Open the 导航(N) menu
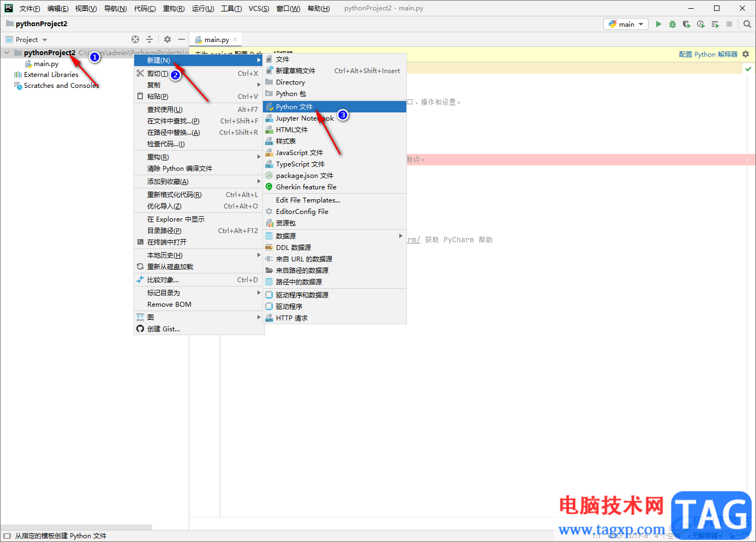 115,8
